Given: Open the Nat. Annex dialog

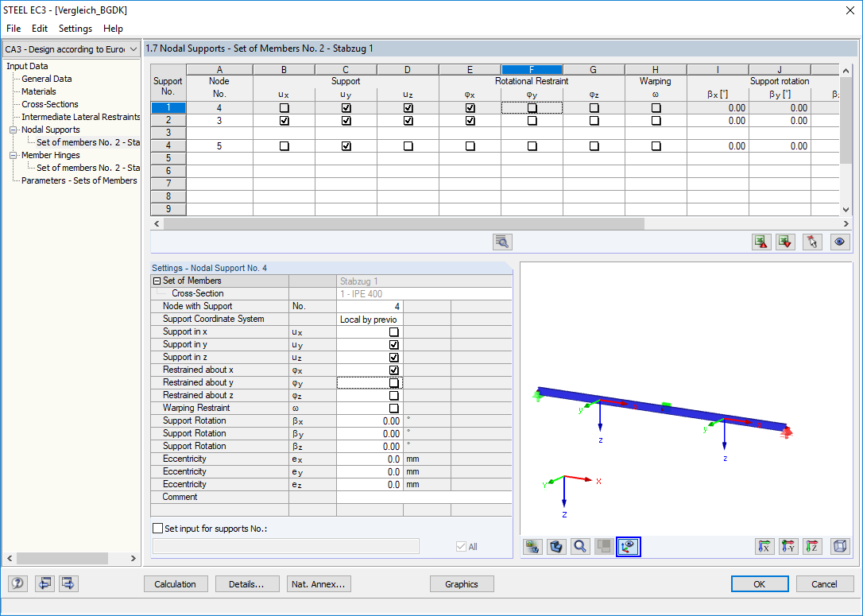Looking at the screenshot, I should (319, 583).
